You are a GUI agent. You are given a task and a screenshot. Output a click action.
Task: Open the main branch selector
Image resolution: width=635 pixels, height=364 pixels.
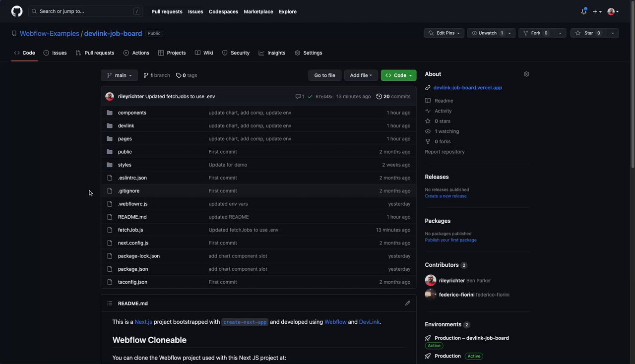click(119, 75)
